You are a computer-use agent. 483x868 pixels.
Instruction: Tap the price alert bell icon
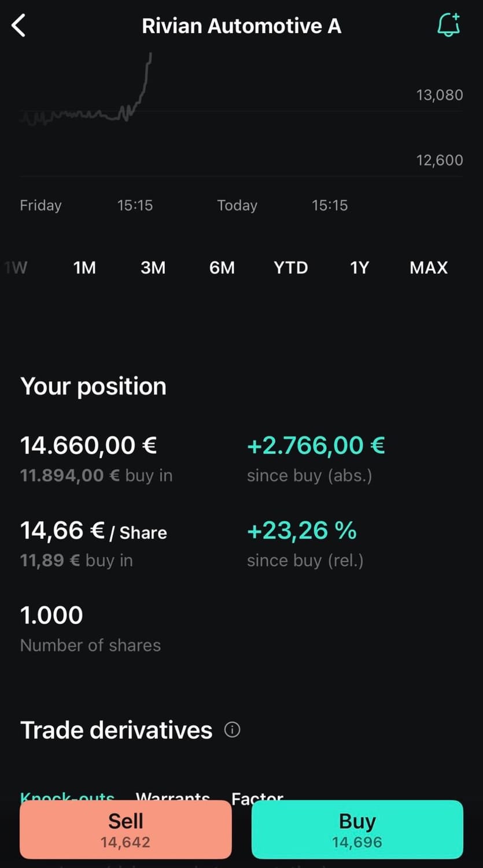coord(448,25)
